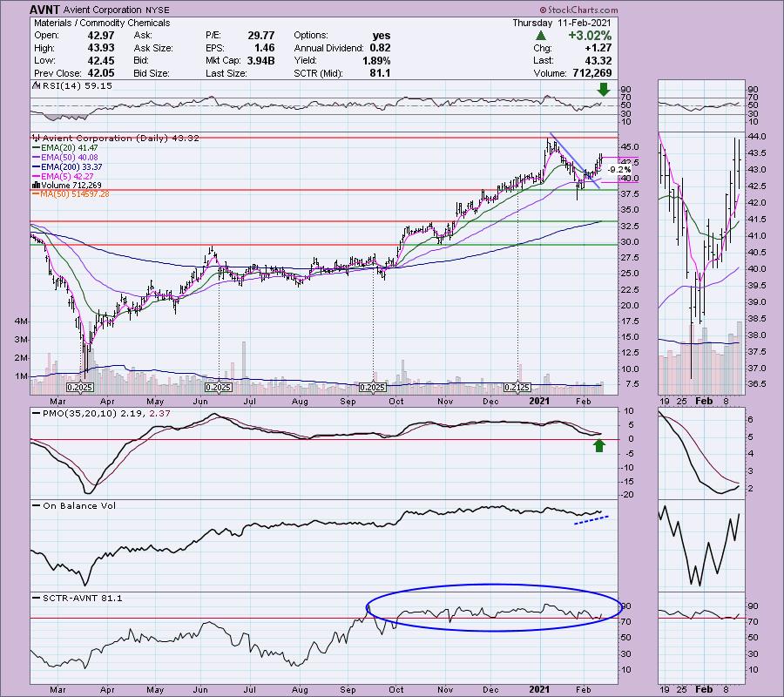This screenshot has width=784, height=697.
Task: Click the PMO(35,20,10) 2.19, 2.37 label
Action: pos(106,414)
